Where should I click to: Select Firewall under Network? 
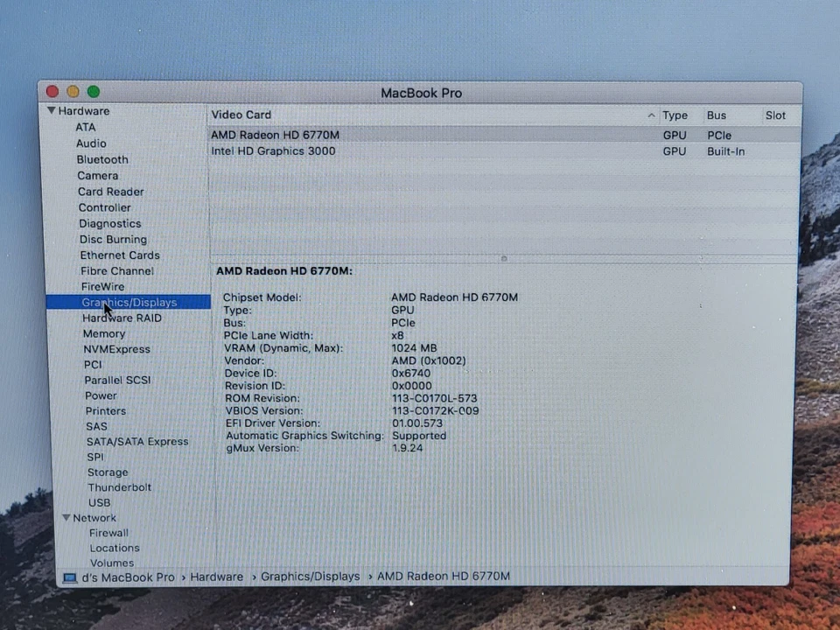pos(108,532)
